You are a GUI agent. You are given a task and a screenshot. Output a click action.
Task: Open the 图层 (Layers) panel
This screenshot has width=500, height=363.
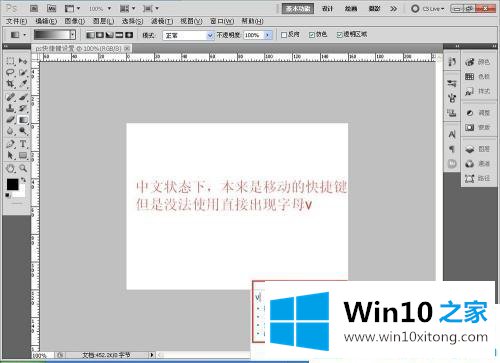click(478, 149)
